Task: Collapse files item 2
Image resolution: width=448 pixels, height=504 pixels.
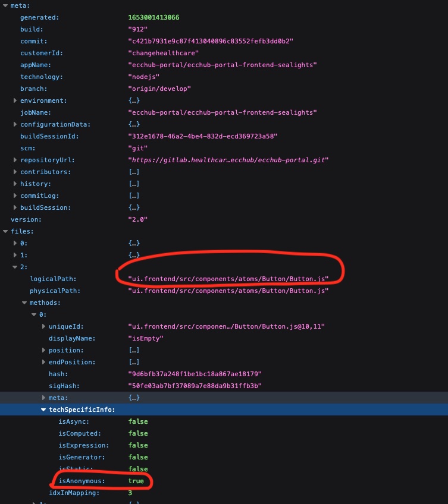Action: (x=15, y=267)
